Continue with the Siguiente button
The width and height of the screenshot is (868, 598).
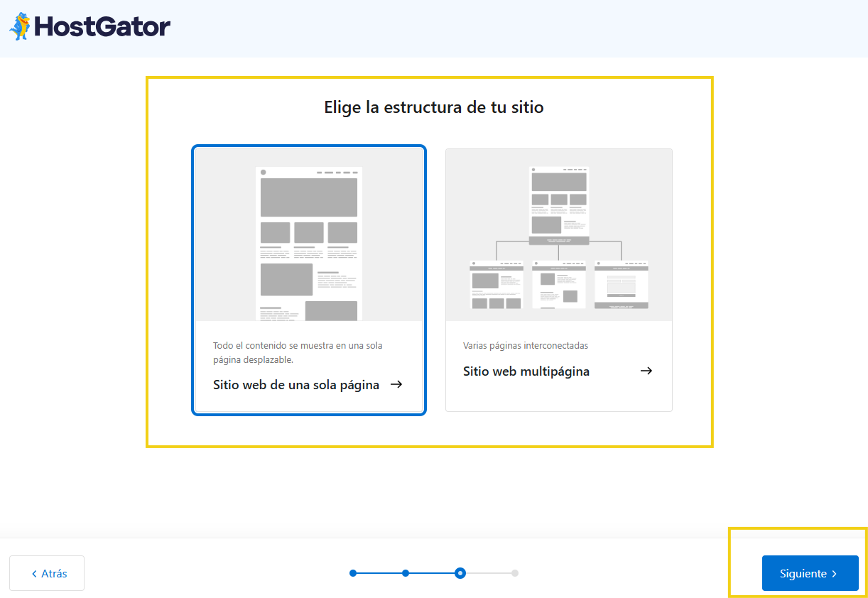pyautogui.click(x=810, y=573)
